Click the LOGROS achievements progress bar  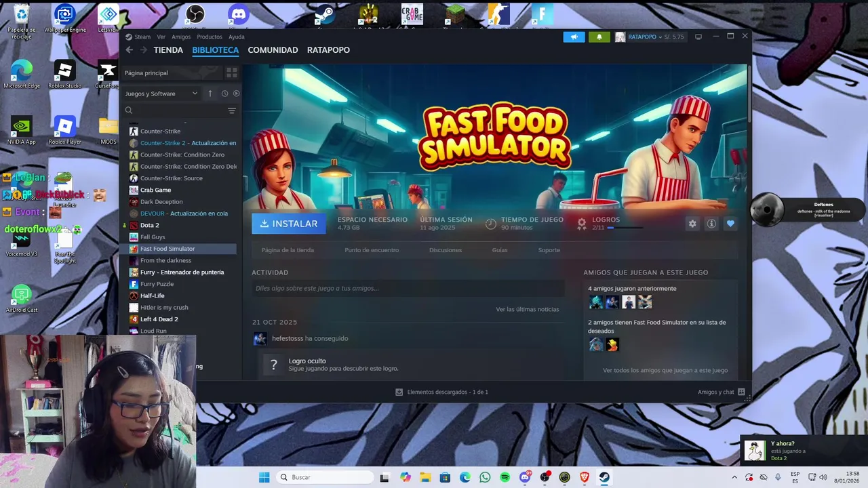pyautogui.click(x=625, y=228)
